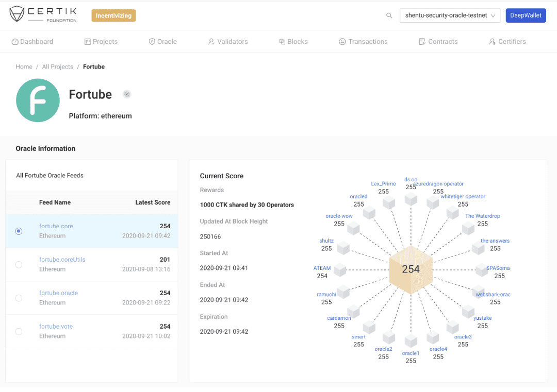Click the oracle4 operator cube

point(433,337)
